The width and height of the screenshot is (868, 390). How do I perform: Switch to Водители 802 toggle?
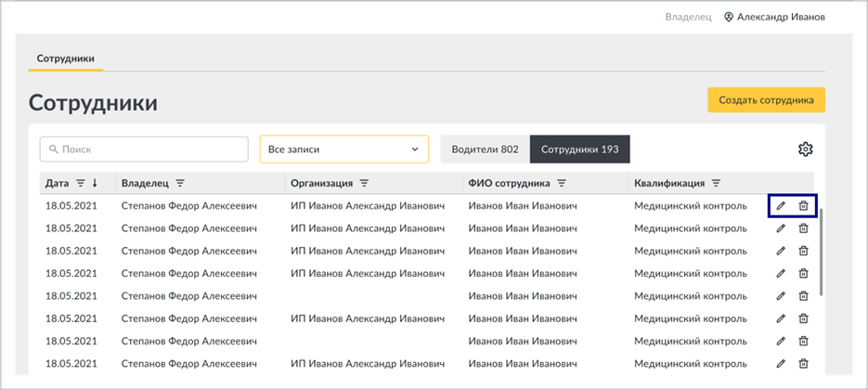click(x=485, y=149)
